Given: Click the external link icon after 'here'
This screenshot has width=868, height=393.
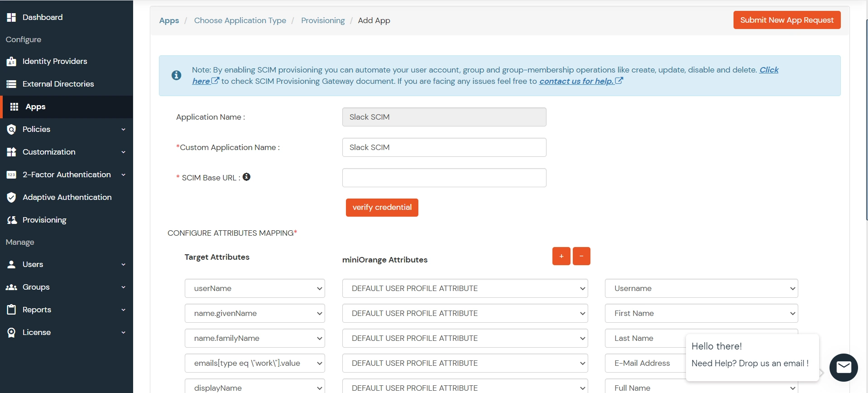Looking at the screenshot, I should (x=216, y=81).
